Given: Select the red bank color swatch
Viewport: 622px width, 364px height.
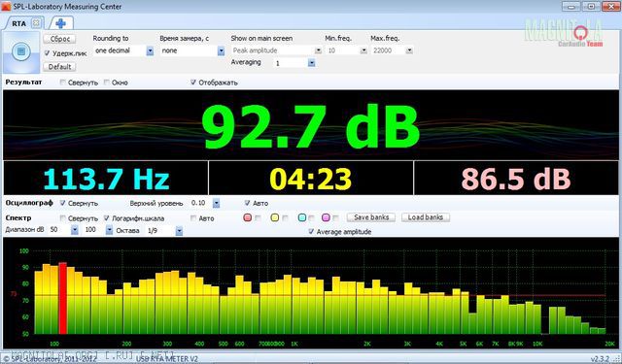Looking at the screenshot, I should pyautogui.click(x=248, y=217).
